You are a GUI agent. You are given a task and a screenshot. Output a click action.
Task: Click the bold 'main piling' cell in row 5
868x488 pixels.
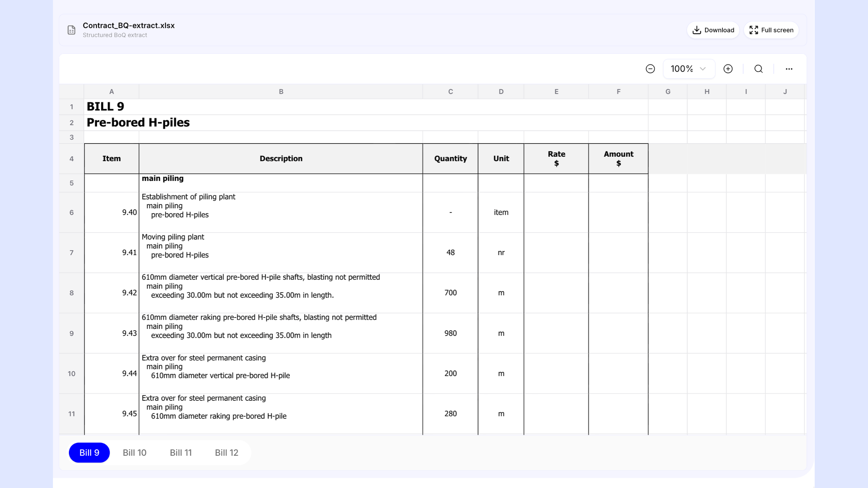[281, 183]
